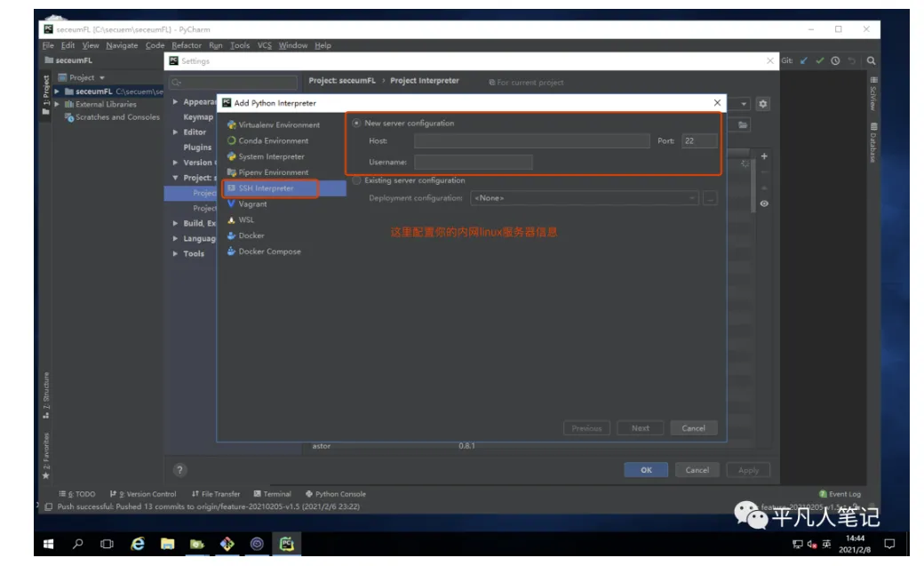Screen dimensions: 924x566
Task: Expand External Libraries tree node
Action: pyautogui.click(x=57, y=104)
